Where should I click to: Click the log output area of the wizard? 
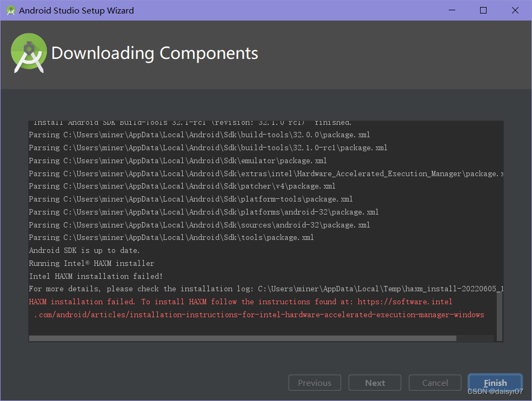pyautogui.click(x=265, y=227)
